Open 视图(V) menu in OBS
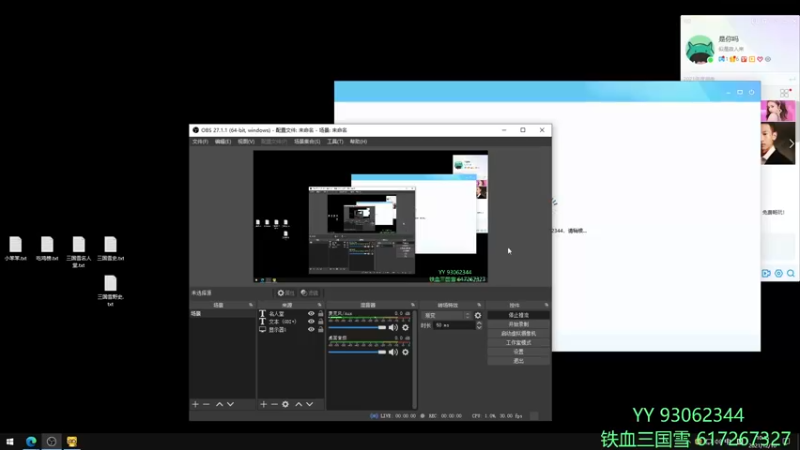Viewport: 800px width, 450px height. pyautogui.click(x=245, y=142)
